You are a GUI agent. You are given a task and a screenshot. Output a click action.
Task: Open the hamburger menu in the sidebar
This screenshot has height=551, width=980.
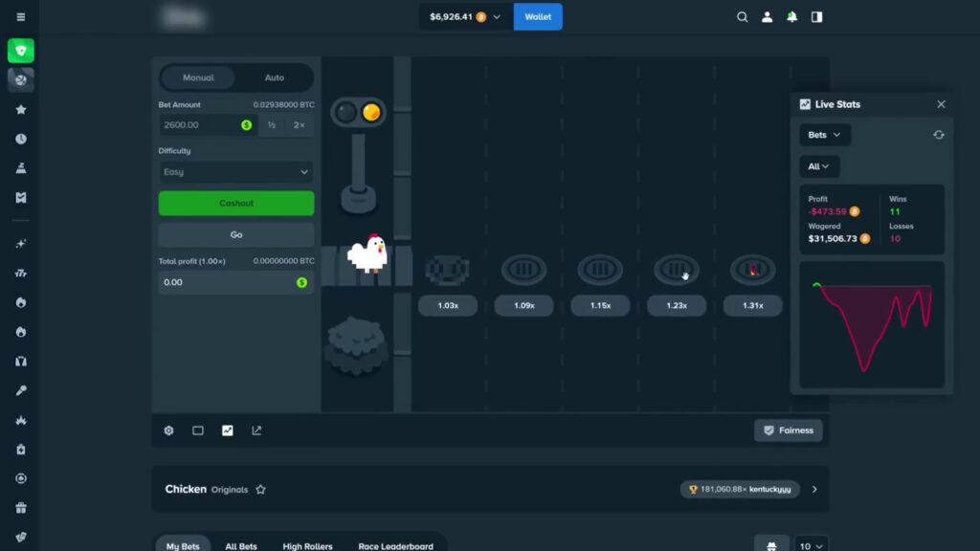tap(21, 17)
